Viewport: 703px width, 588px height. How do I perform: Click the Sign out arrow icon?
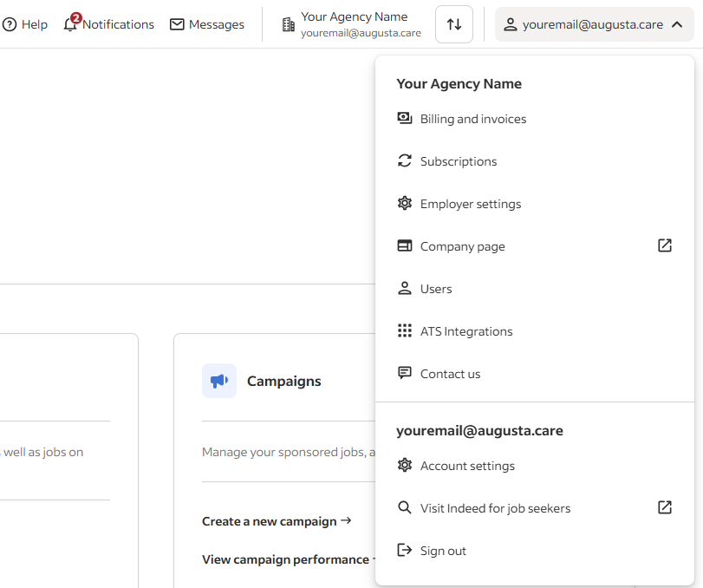(405, 550)
